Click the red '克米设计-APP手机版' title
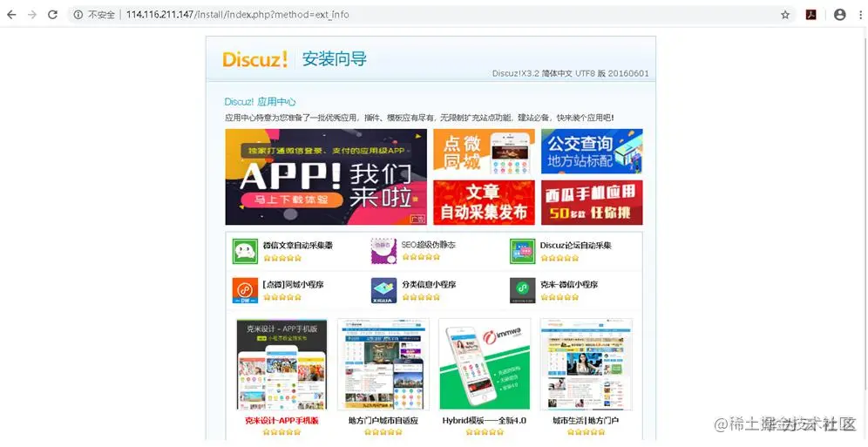 click(281, 421)
